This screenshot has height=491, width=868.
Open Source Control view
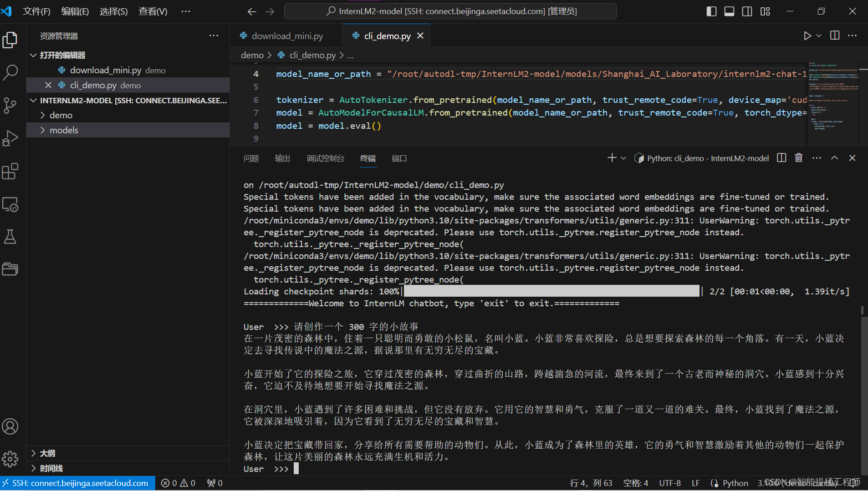point(10,105)
